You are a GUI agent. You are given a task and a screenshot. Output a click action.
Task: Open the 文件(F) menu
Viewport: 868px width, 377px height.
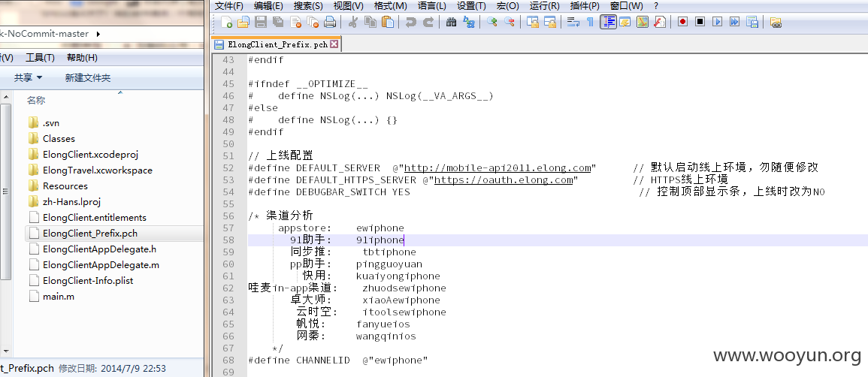pyautogui.click(x=228, y=5)
